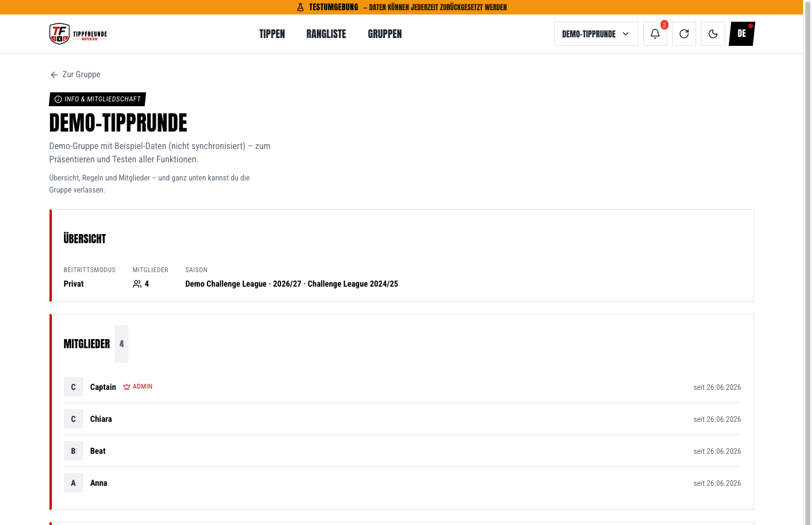Image resolution: width=812 pixels, height=525 pixels.
Task: Click the test flask icon in orange banner
Action: pos(300,7)
